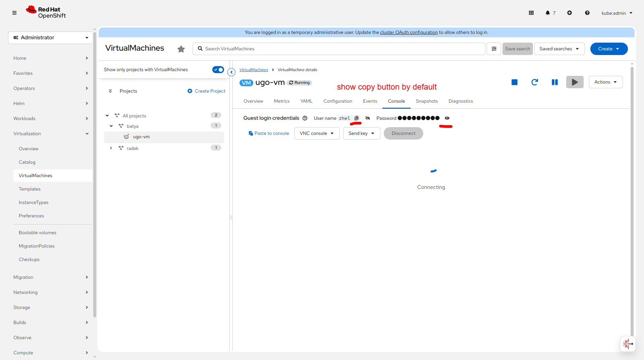The width and height of the screenshot is (644, 360).
Task: Click the quick create plus icon
Action: (x=570, y=13)
